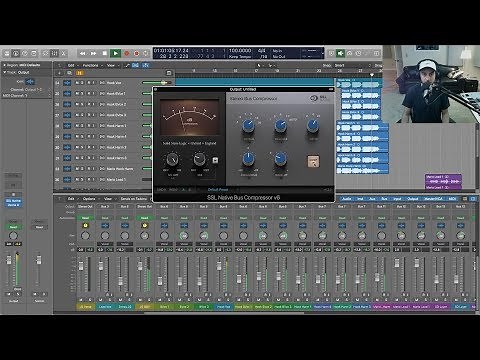480x360 pixels.
Task: Open the LCD display mode dropdown arrow
Action: pos(322,53)
